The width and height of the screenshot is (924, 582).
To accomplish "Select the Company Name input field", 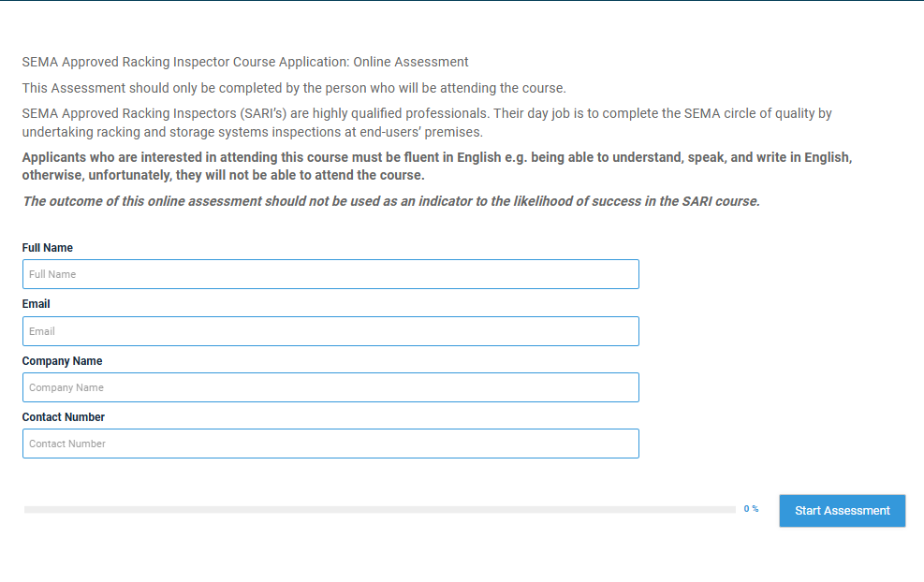I will [330, 387].
